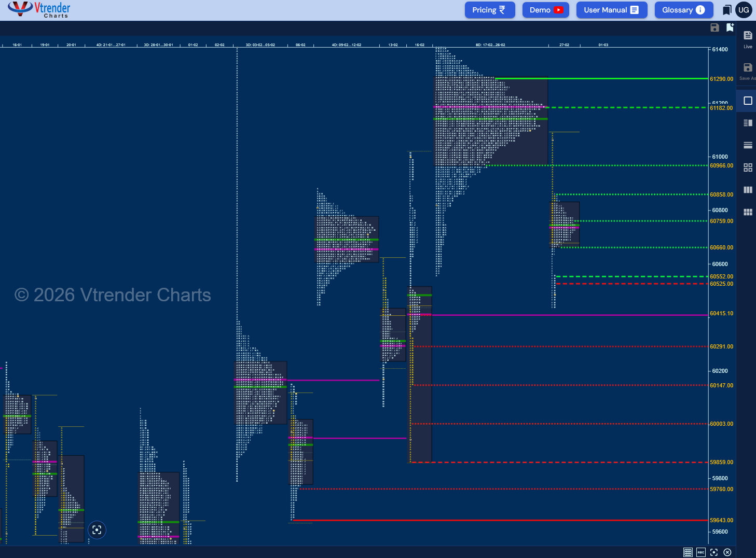The image size is (756, 558).
Task: Open the UG user avatar menu
Action: [x=744, y=10]
